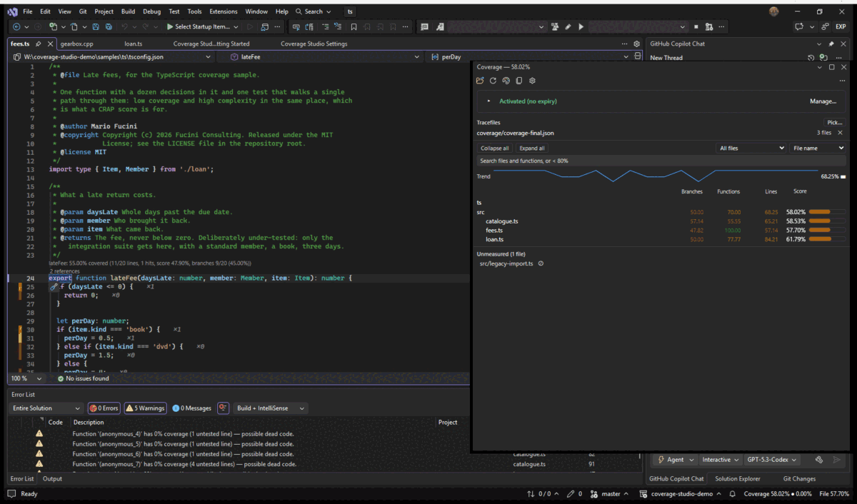The height and width of the screenshot is (504, 857).
Task: Toggle the comment selection toolbar icon
Action: [325, 27]
